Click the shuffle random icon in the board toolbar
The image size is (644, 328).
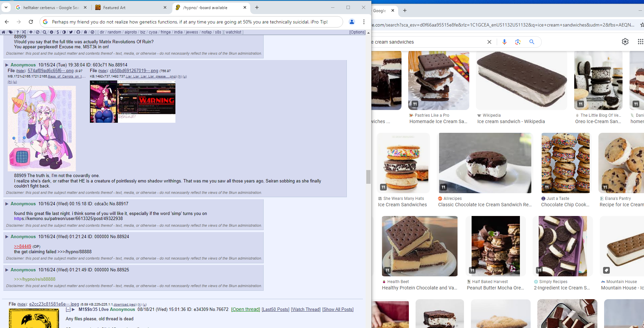(24, 32)
